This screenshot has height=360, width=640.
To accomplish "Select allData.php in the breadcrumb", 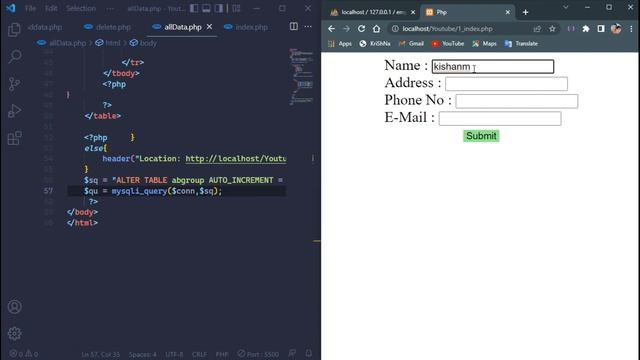I will pos(67,43).
